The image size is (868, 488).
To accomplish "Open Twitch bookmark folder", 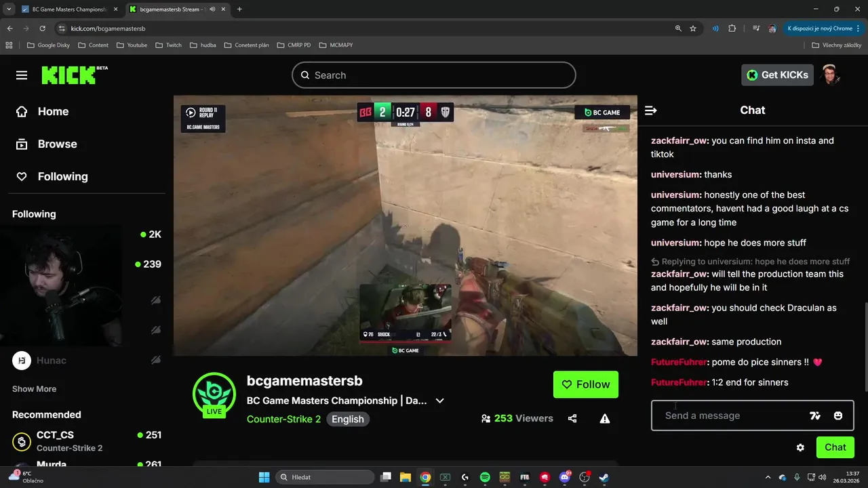I will pos(169,45).
